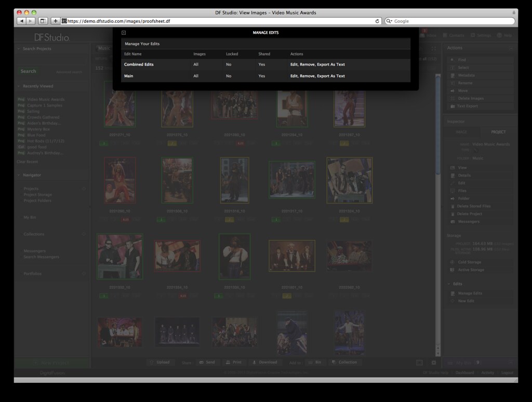Screen dimensions: 532x402
Task: Click the DF Studio logo
Action: pos(52,37)
